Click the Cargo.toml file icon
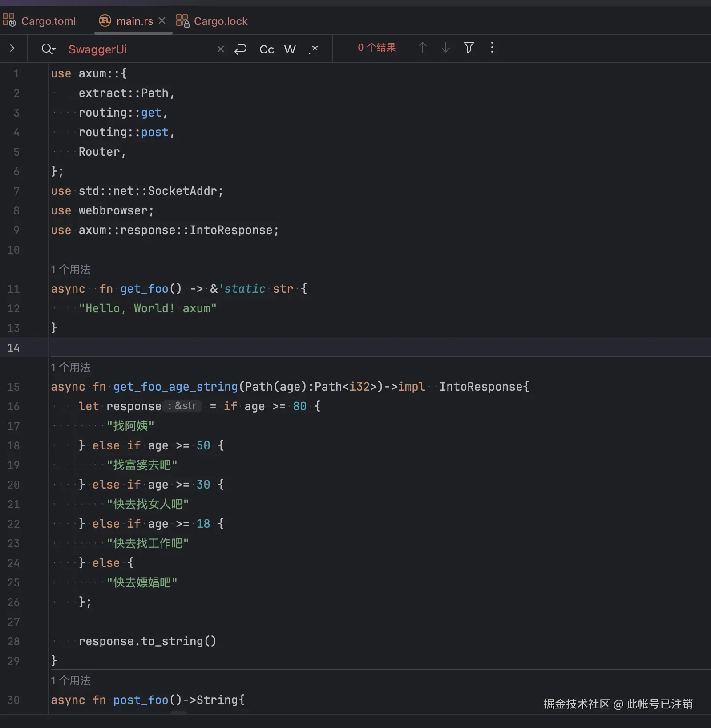711x728 pixels. 9,20
